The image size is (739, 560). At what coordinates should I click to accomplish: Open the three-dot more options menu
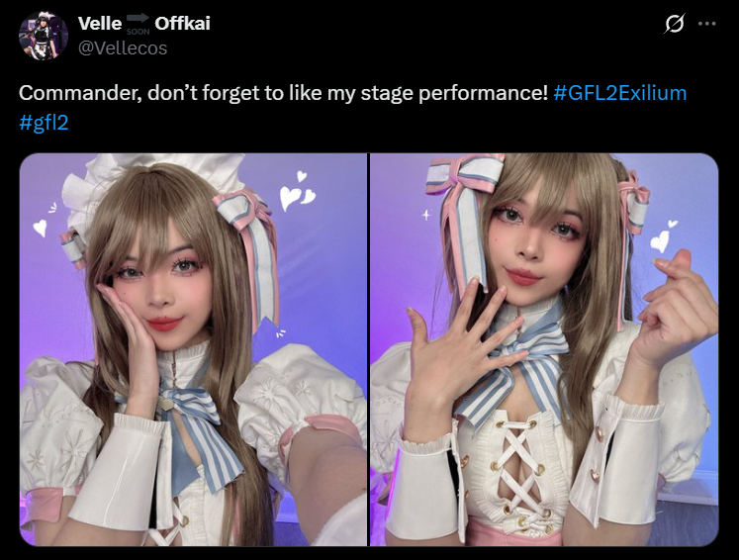(707, 24)
